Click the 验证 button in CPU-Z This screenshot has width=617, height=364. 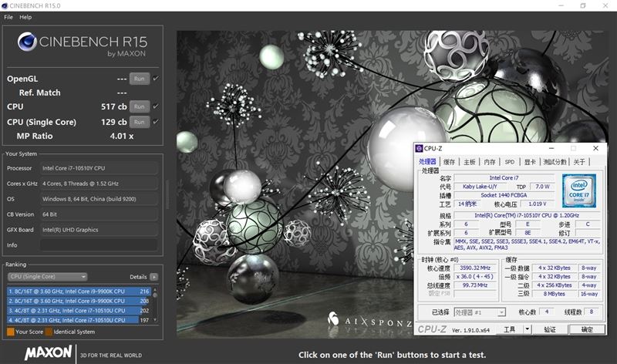(550, 329)
